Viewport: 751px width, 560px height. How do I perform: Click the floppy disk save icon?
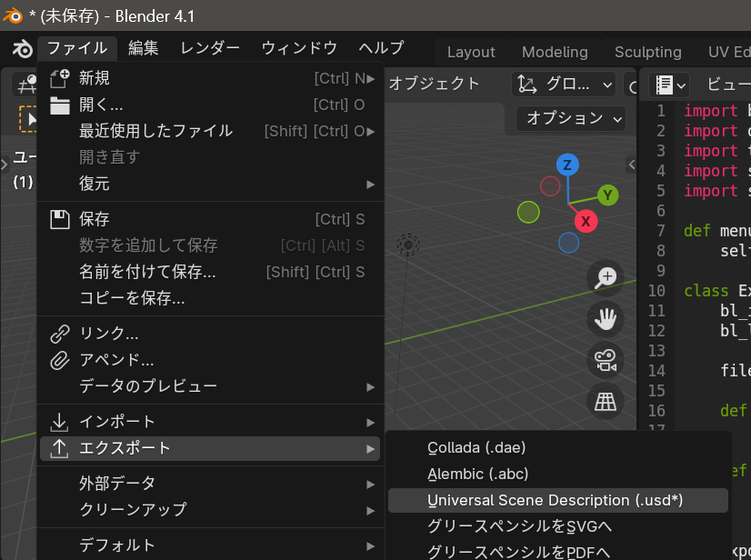[59, 219]
